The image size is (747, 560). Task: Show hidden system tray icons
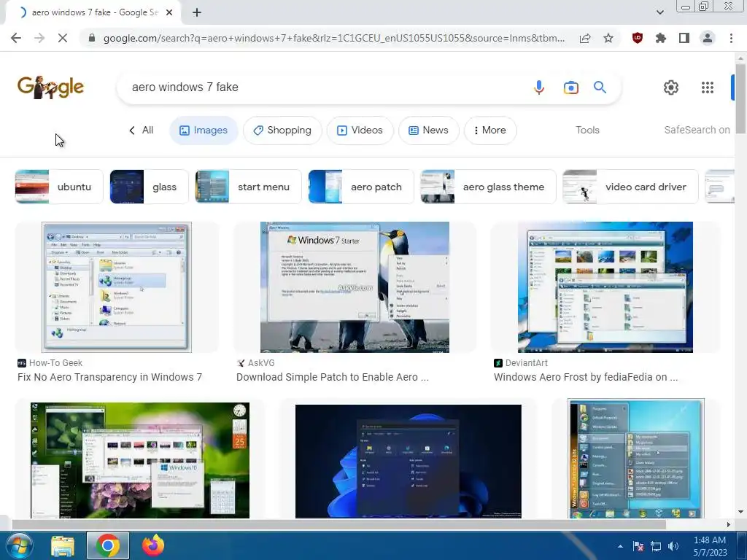pyautogui.click(x=620, y=547)
